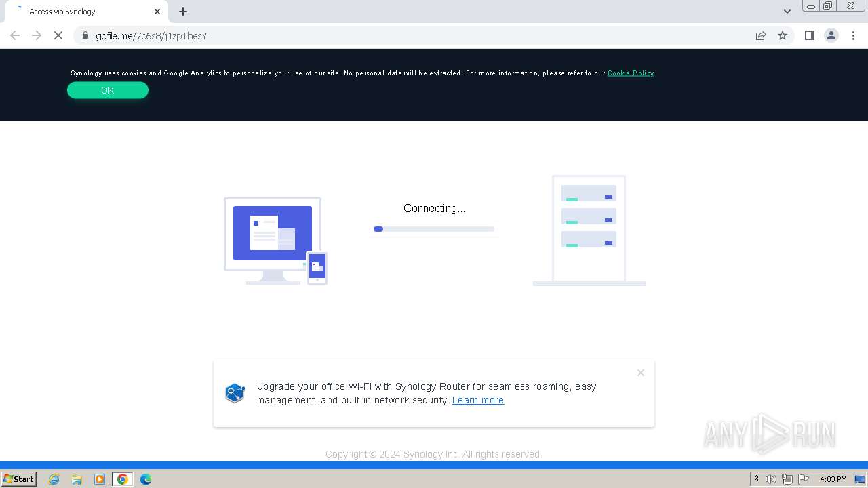Open the Windows Start menu

pyautogui.click(x=19, y=479)
